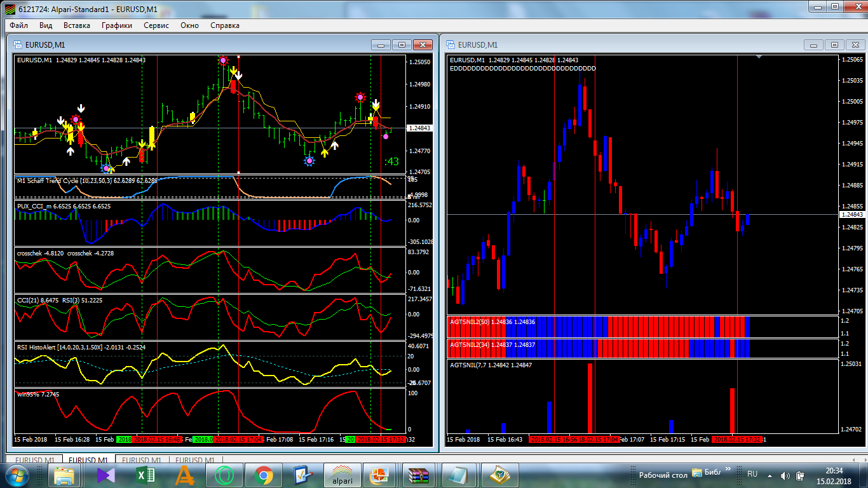Open the clock showing 20:34
Image resolution: width=868 pixels, height=488 pixels.
834,475
